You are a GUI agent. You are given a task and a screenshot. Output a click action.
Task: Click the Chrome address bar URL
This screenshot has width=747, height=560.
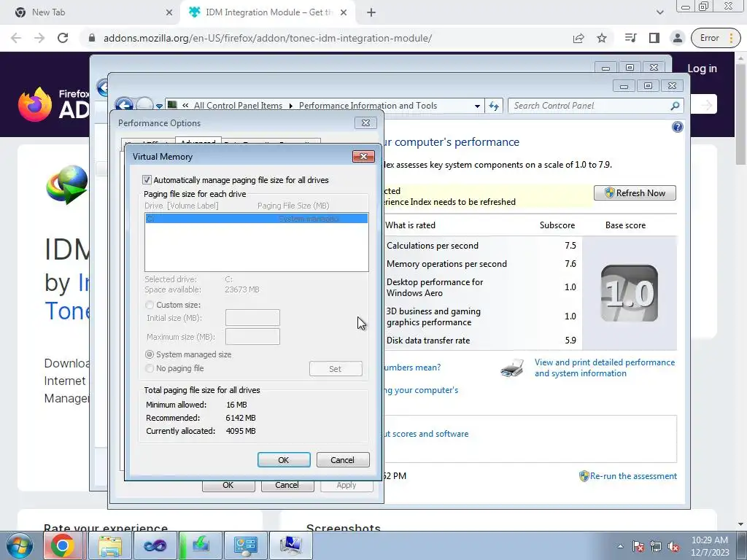(x=268, y=38)
